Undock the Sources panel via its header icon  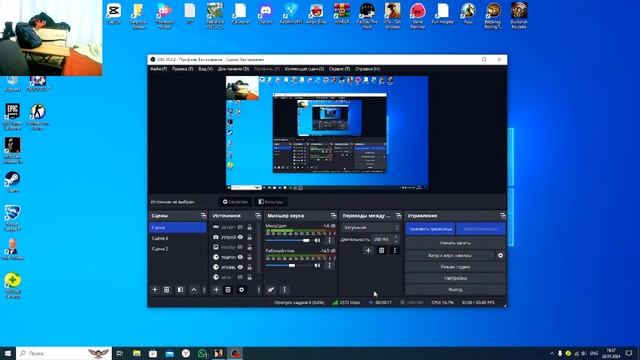[x=258, y=216]
